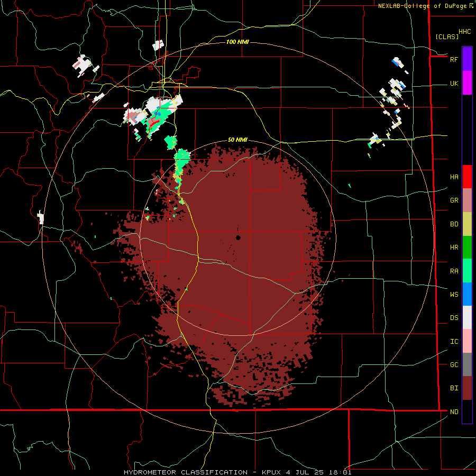
Task: Click the GC legend label
Action: pyautogui.click(x=454, y=365)
